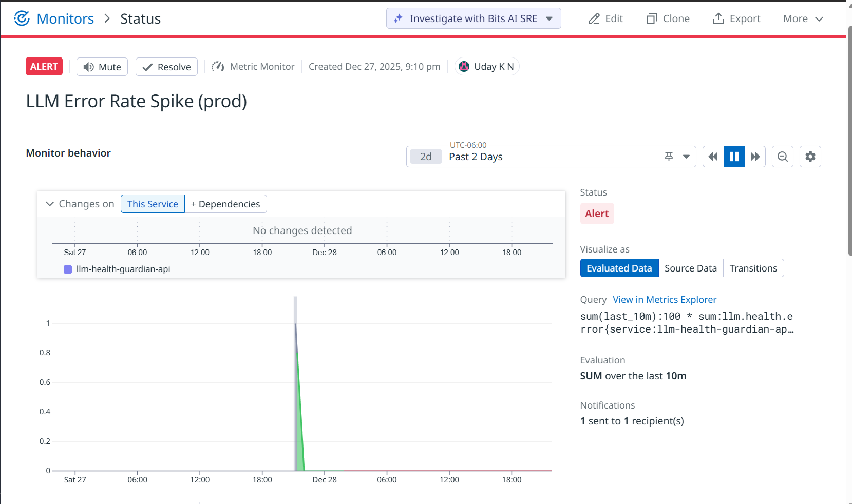The height and width of the screenshot is (504, 852).
Task: Toggle llm-health-guardian-api legend swatch
Action: (x=68, y=269)
